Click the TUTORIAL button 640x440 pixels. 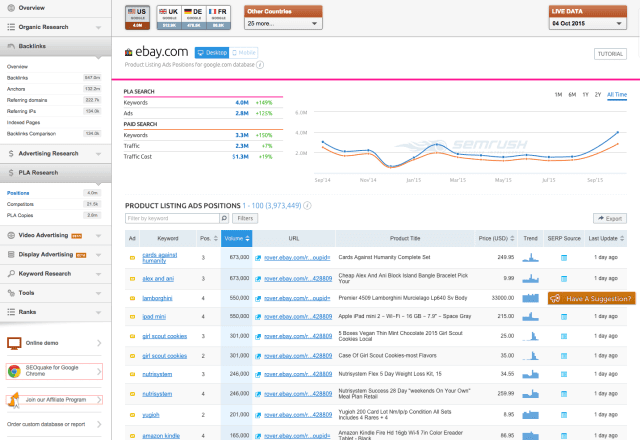610,54
